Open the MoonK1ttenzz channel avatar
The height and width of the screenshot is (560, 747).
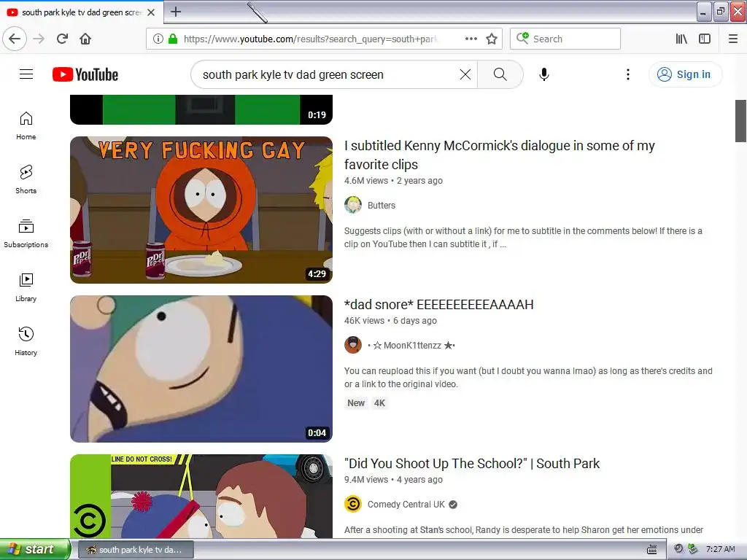point(353,345)
